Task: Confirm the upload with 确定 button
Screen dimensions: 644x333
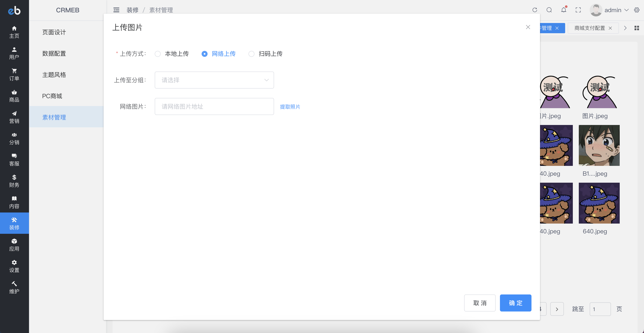Action: pos(515,303)
